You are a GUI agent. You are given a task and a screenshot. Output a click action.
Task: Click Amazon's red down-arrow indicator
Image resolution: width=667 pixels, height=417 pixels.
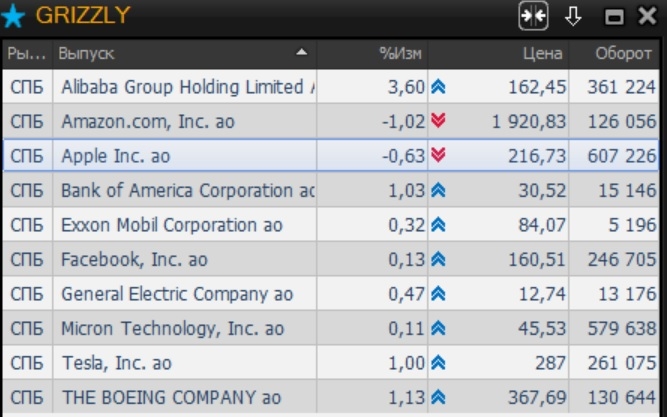tap(438, 121)
